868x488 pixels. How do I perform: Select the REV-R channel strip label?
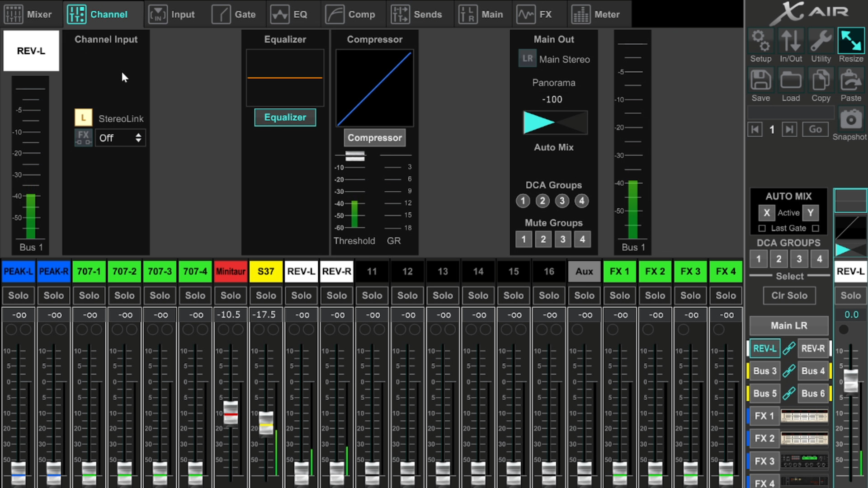point(336,271)
